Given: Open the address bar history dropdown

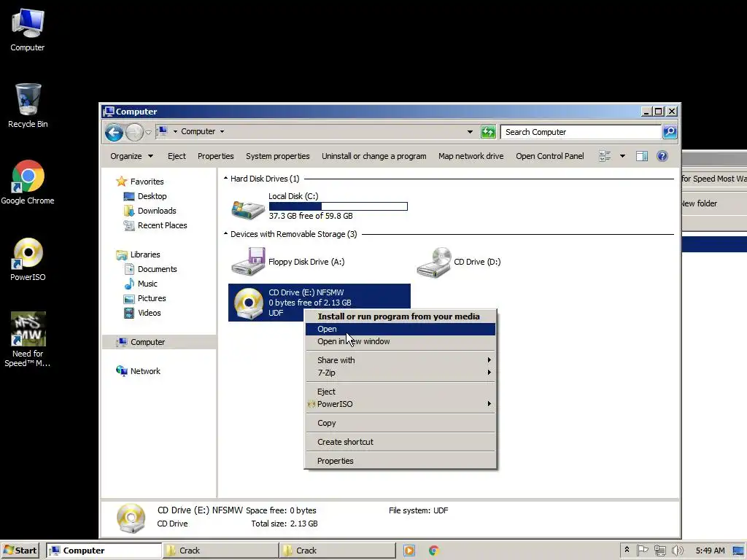Looking at the screenshot, I should click(470, 132).
